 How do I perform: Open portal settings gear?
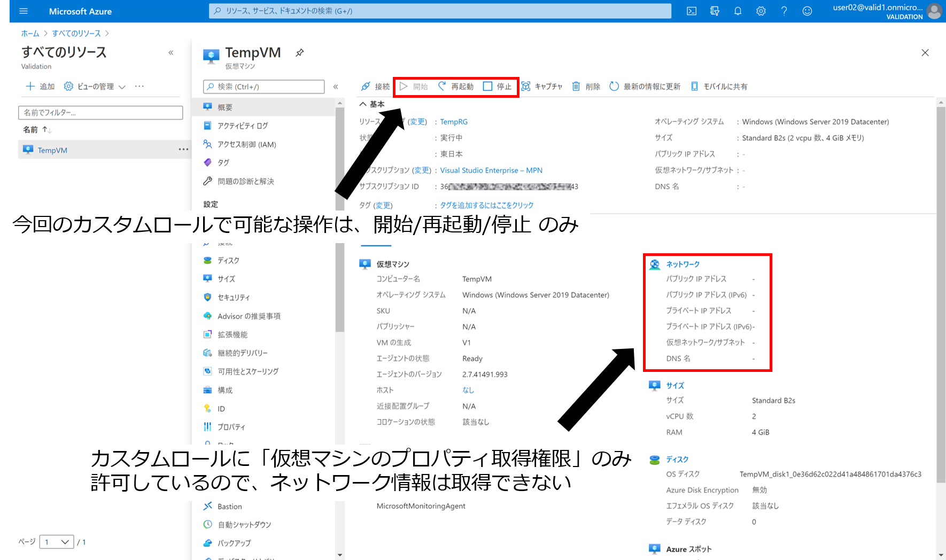761,11
